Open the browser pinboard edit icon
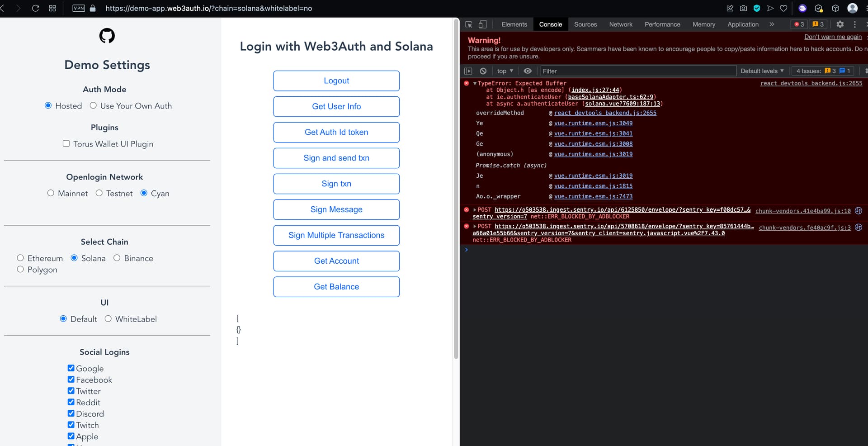Viewport: 868px width, 446px height. 730,8
